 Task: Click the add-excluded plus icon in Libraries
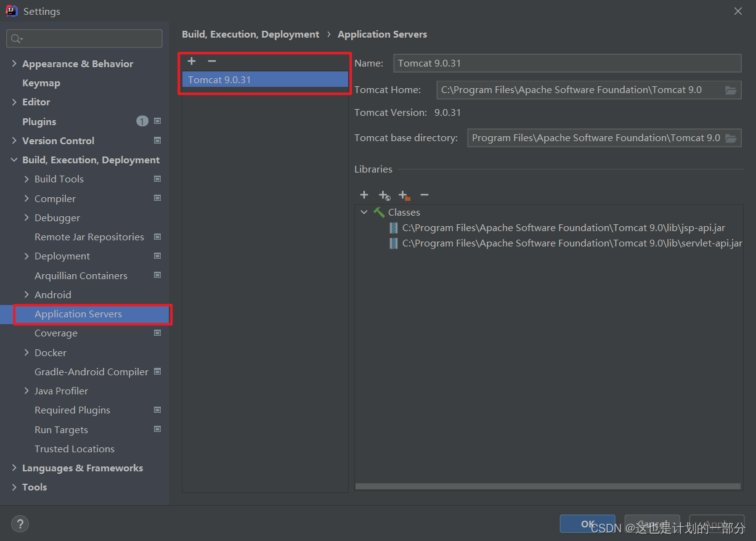(x=404, y=195)
